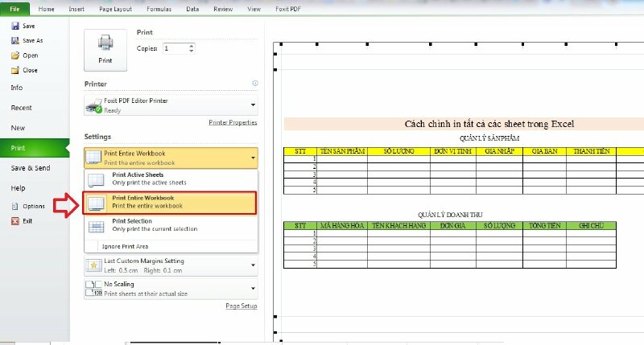Toggle Ignore Print Area option
The height and width of the screenshot is (345, 644).
[x=171, y=247]
